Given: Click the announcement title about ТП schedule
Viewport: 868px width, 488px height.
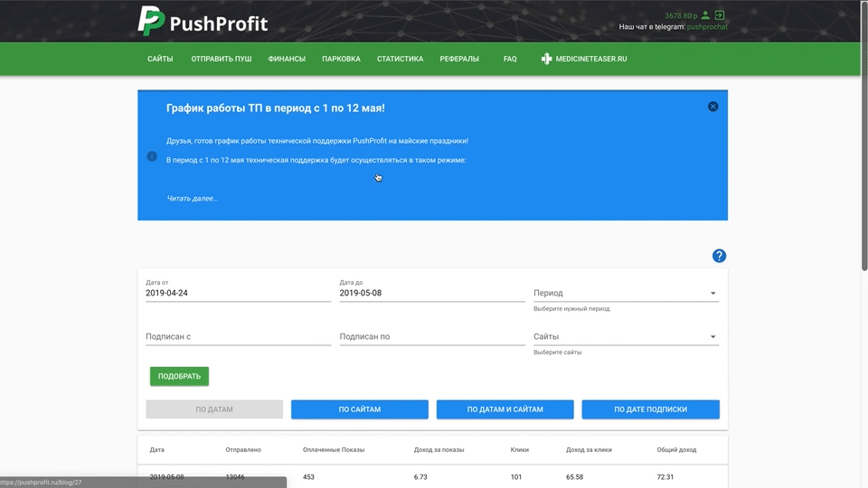Looking at the screenshot, I should [276, 108].
